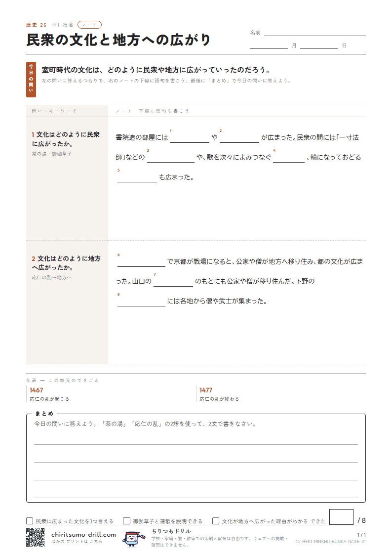
Task: Click 応仁の乱が起こる timeline text
Action: point(49,399)
